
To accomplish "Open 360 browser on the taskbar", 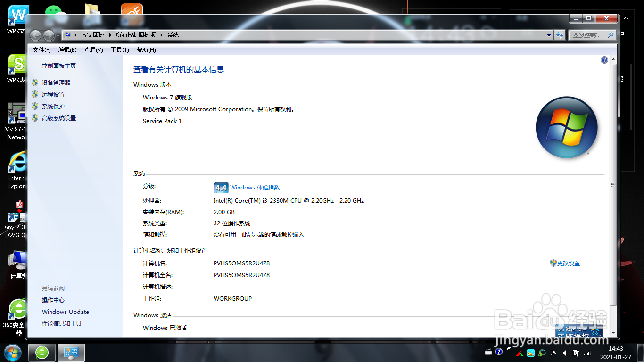I will (42, 353).
